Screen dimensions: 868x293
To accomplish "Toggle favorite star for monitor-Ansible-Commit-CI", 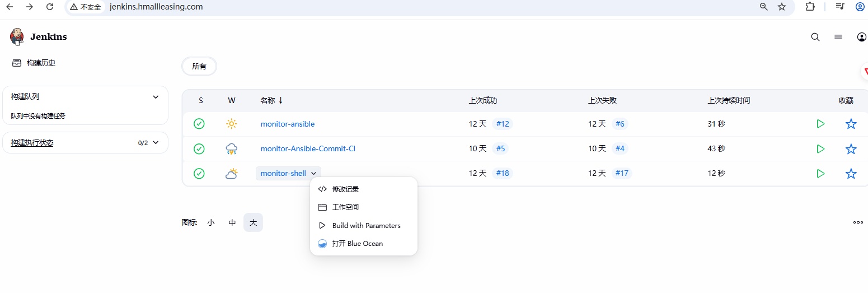I will (x=851, y=149).
